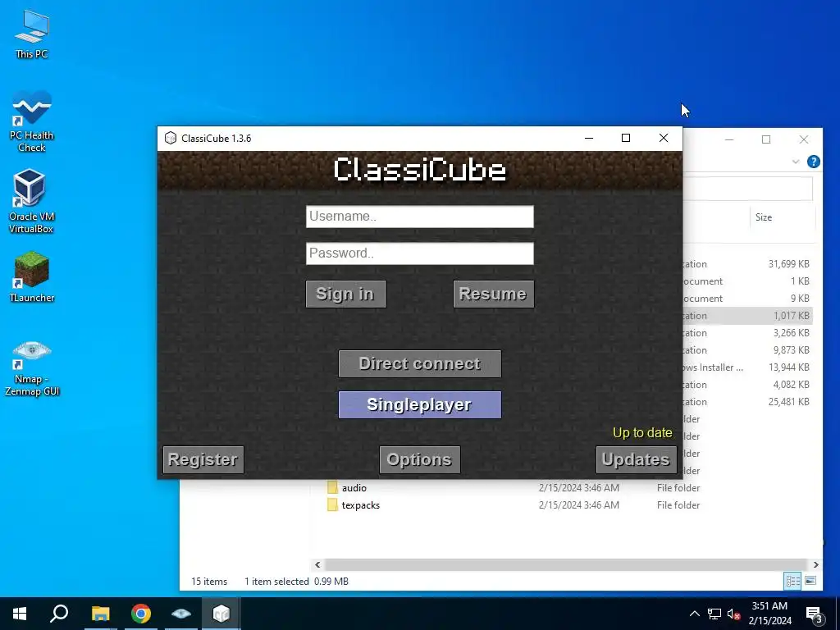Click the audio folder icon
Image resolution: width=840 pixels, height=630 pixels.
coord(332,487)
